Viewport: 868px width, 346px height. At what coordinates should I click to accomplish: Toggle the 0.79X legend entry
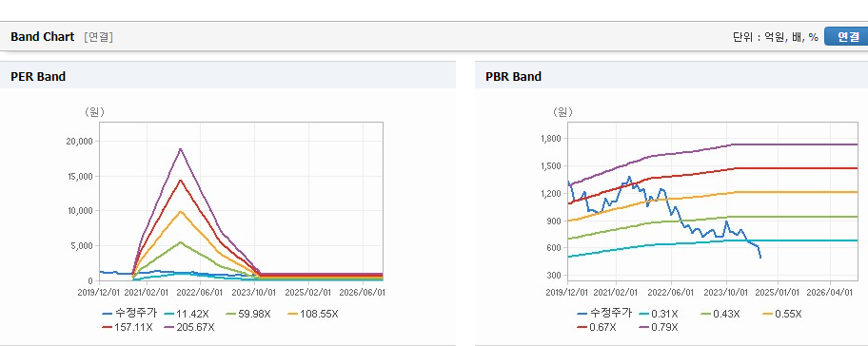point(658,327)
